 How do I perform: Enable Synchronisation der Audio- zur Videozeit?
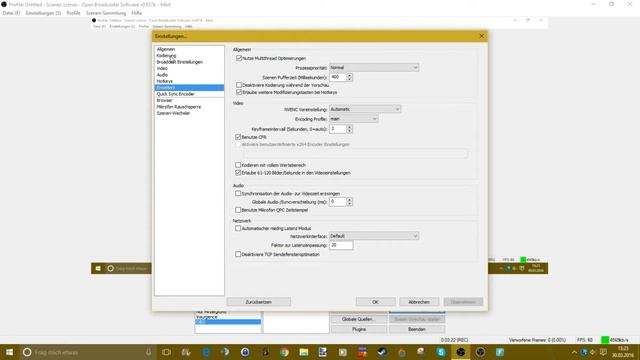coord(238,193)
